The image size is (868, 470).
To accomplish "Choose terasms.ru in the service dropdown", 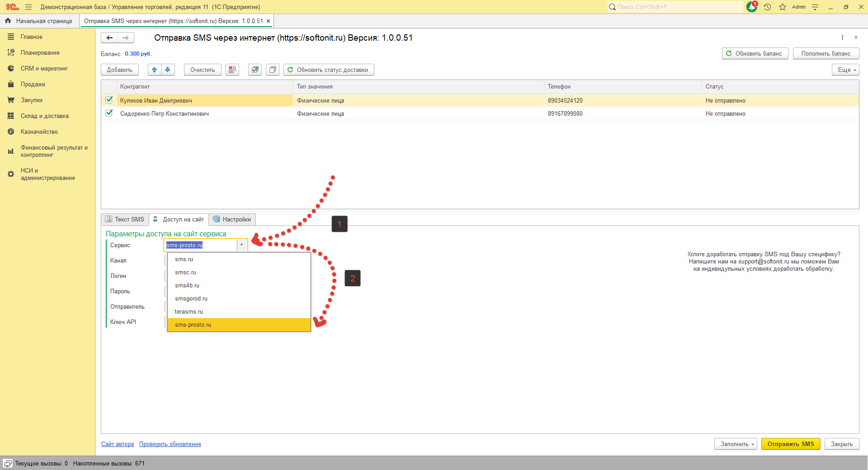I will point(189,312).
